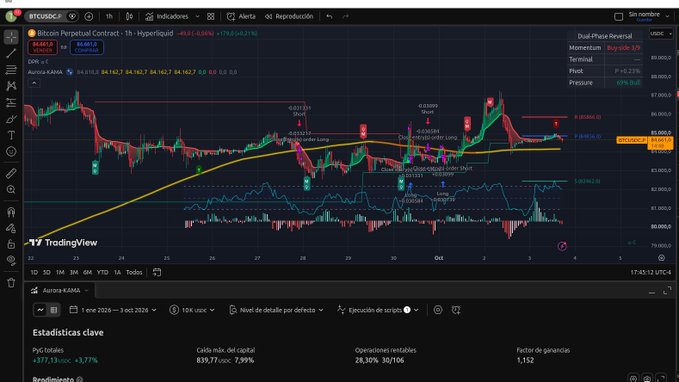Click the compare or add symbol plus icon

tap(89, 16)
